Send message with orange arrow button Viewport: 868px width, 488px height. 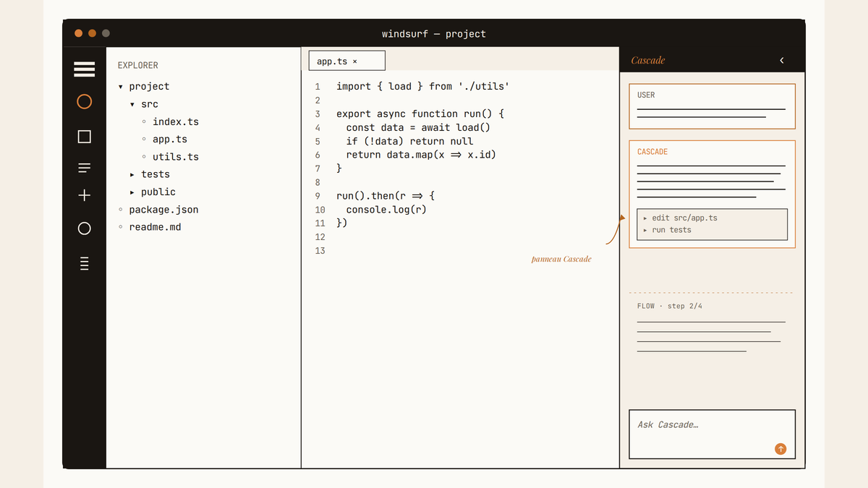click(780, 449)
